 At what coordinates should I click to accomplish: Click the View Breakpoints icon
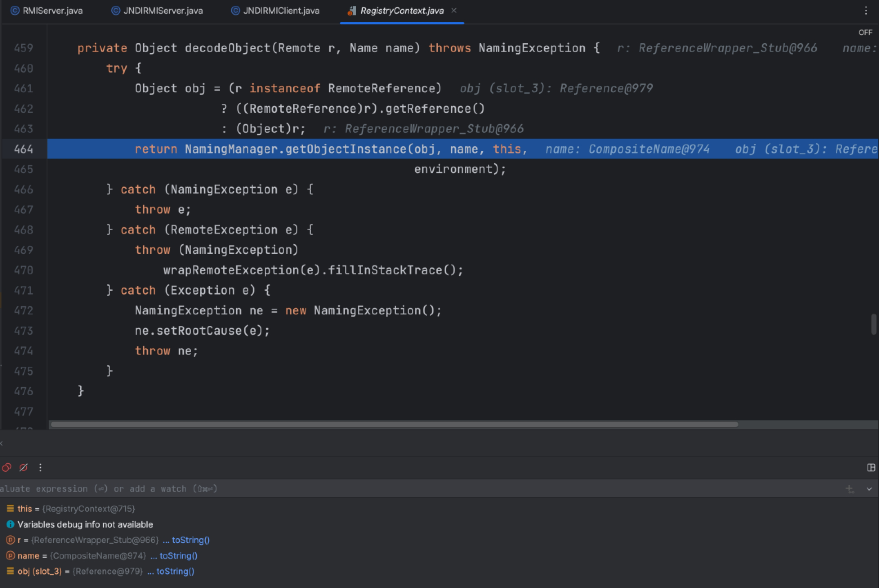[x=7, y=468]
